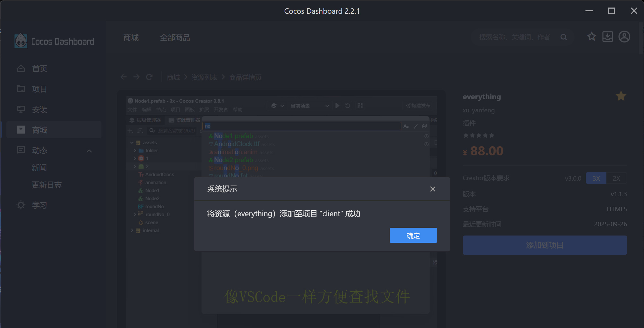Click the favorites star icon in header
The width and height of the screenshot is (644, 328).
point(591,37)
